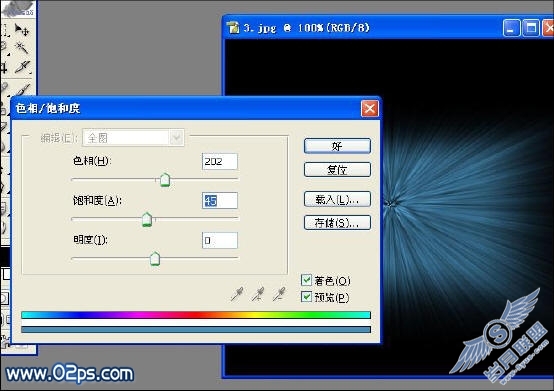Click the 色相/饱和度 dialog title
554x391 pixels.
coord(48,108)
